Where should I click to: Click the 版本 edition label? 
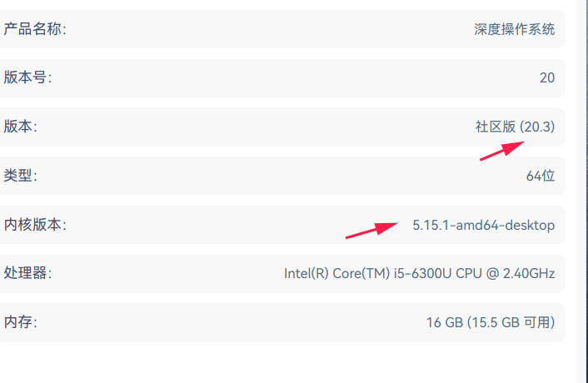pyautogui.click(x=22, y=127)
